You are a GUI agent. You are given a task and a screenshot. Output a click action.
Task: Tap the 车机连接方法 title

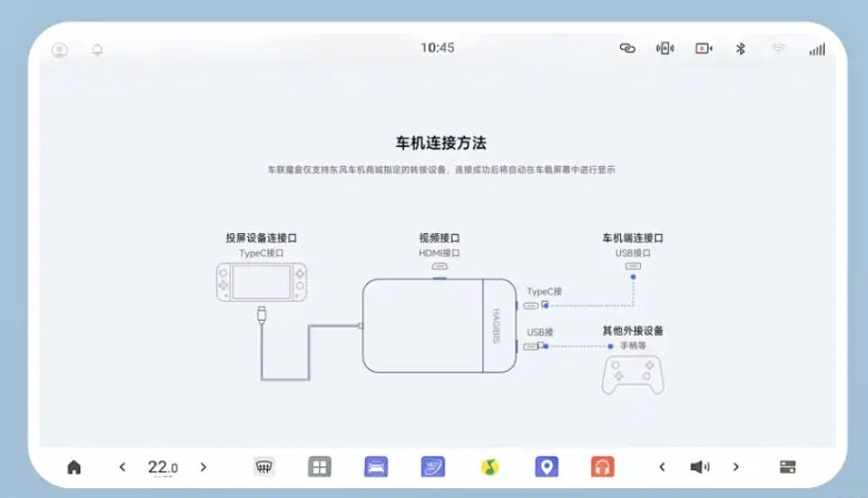click(441, 143)
